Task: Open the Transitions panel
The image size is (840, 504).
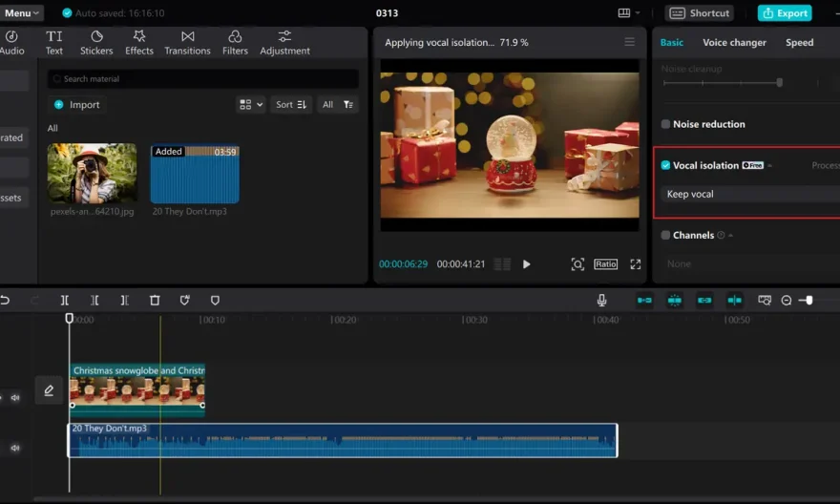Action: [x=187, y=42]
